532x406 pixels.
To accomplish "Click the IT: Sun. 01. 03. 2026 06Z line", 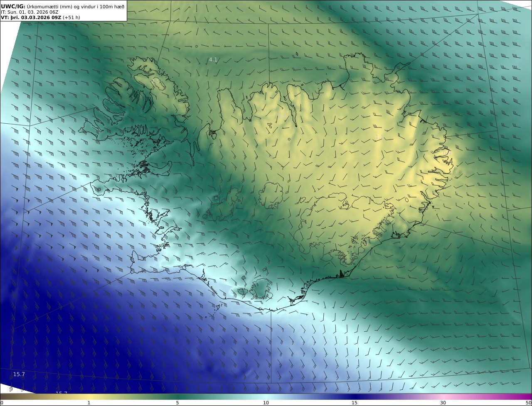I will point(30,12).
